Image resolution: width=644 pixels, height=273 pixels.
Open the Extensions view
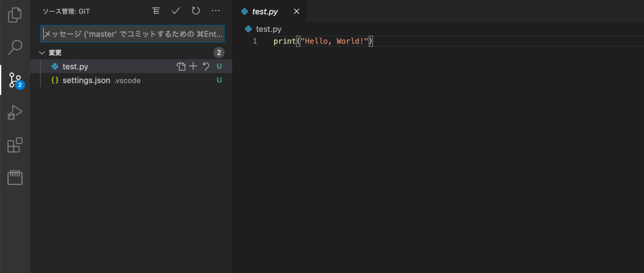pyautogui.click(x=15, y=145)
